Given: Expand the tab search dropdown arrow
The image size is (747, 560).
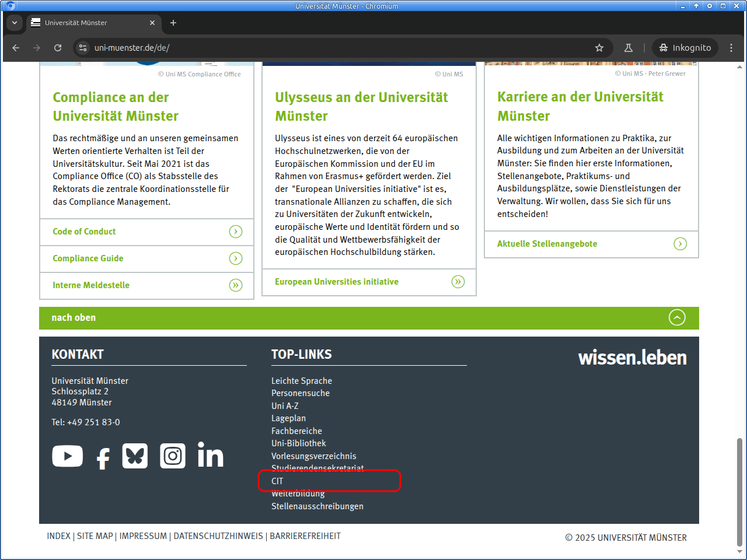Looking at the screenshot, I should coord(15,23).
